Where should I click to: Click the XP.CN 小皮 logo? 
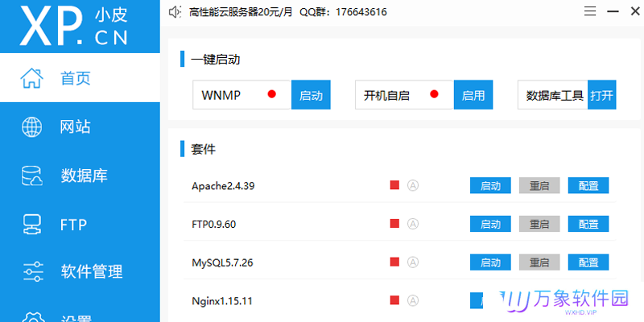click(74, 24)
